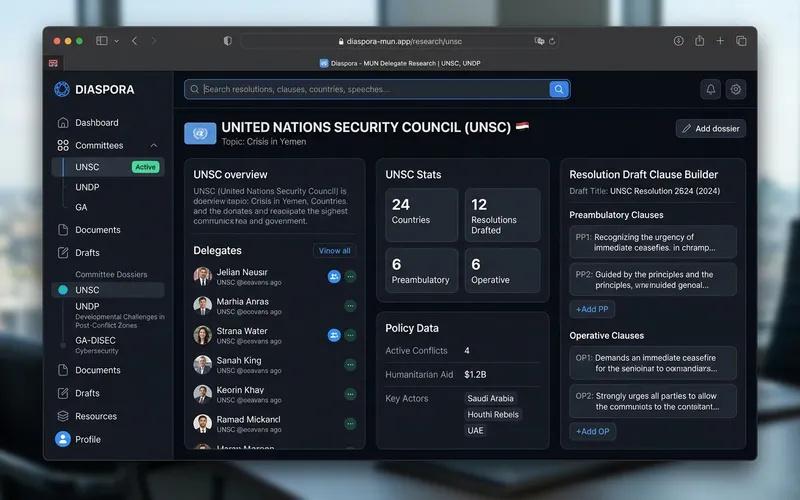This screenshot has height=500, width=800.
Task: Click the Diaspora globe logo icon
Action: click(x=62, y=89)
